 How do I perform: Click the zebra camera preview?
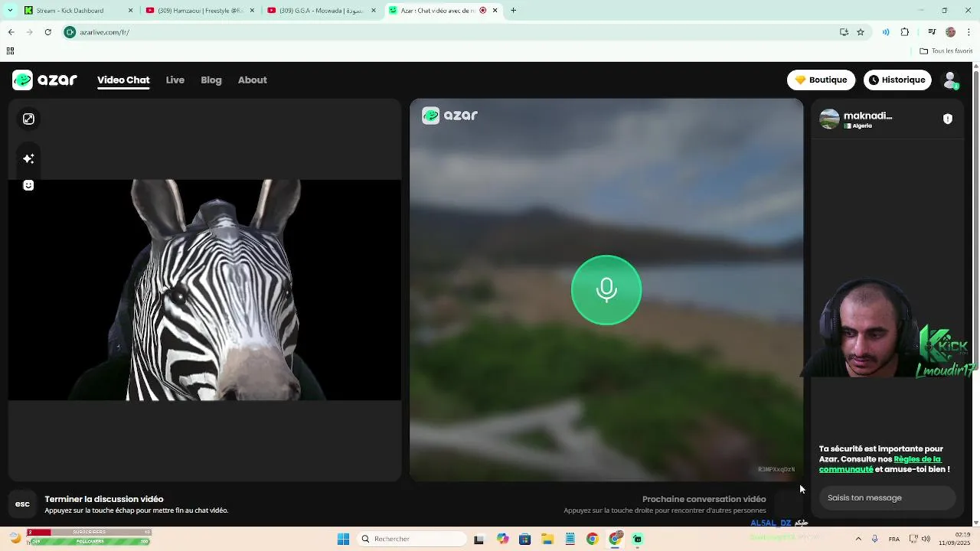pyautogui.click(x=204, y=290)
